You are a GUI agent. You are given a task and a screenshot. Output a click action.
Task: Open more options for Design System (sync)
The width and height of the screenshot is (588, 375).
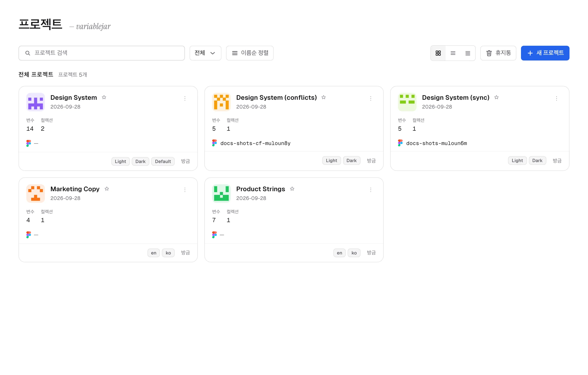tap(557, 98)
